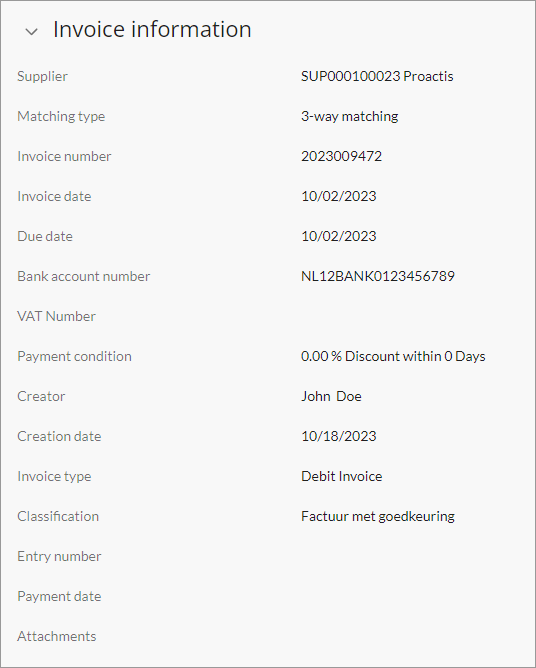This screenshot has width=536, height=668.
Task: Click the Invoice date value 10/02/2023
Action: point(339,196)
